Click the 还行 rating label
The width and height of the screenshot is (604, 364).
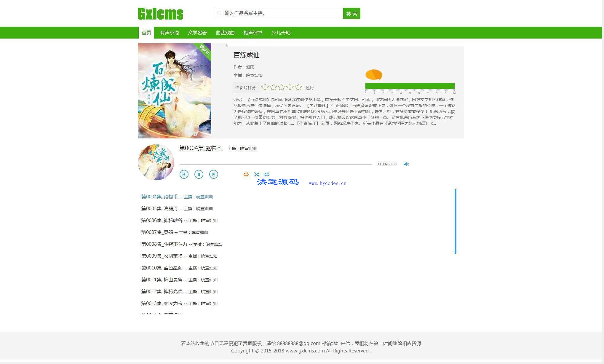click(x=310, y=88)
